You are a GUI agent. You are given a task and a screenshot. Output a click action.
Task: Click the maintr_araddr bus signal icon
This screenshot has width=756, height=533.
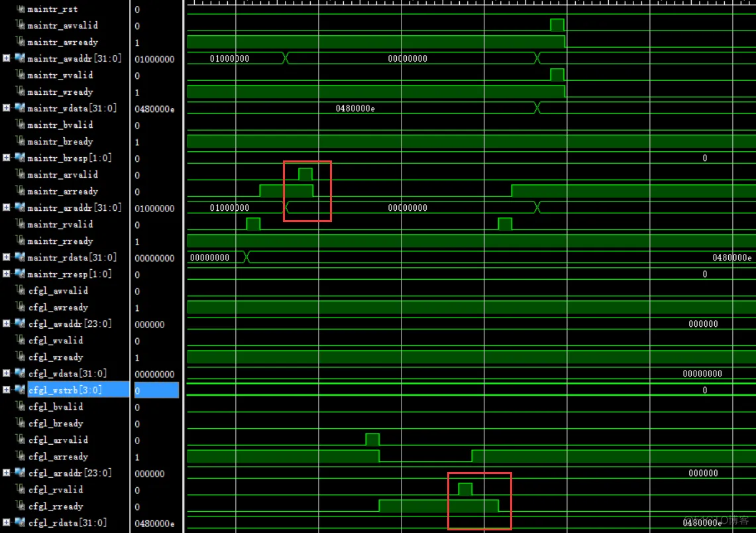coord(20,207)
